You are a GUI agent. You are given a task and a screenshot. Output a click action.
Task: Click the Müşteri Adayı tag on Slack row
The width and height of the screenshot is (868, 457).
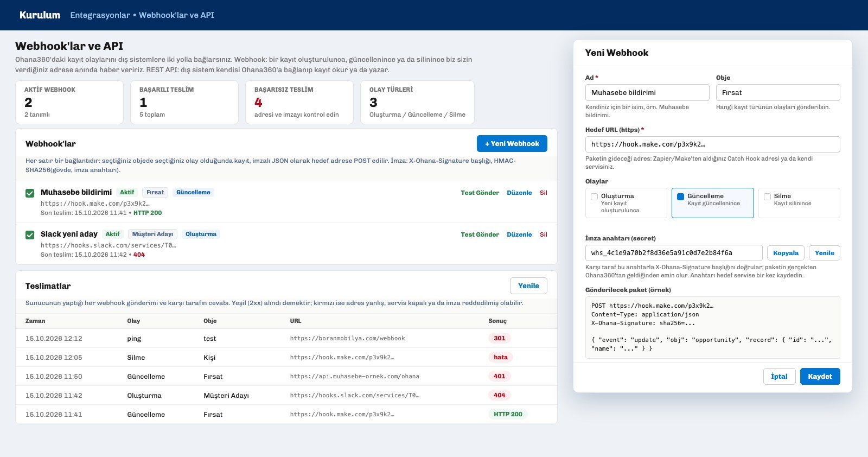point(152,234)
